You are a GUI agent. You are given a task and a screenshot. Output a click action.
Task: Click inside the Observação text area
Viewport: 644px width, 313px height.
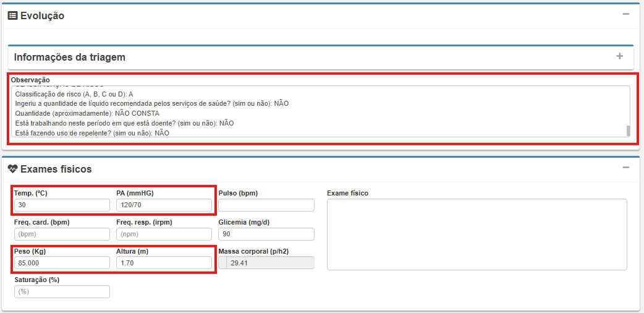click(309, 111)
